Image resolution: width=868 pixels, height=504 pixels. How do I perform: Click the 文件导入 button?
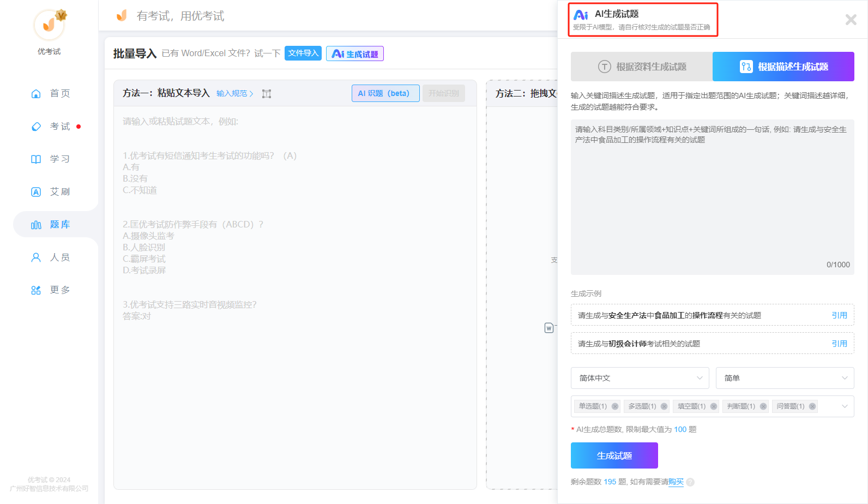[303, 53]
